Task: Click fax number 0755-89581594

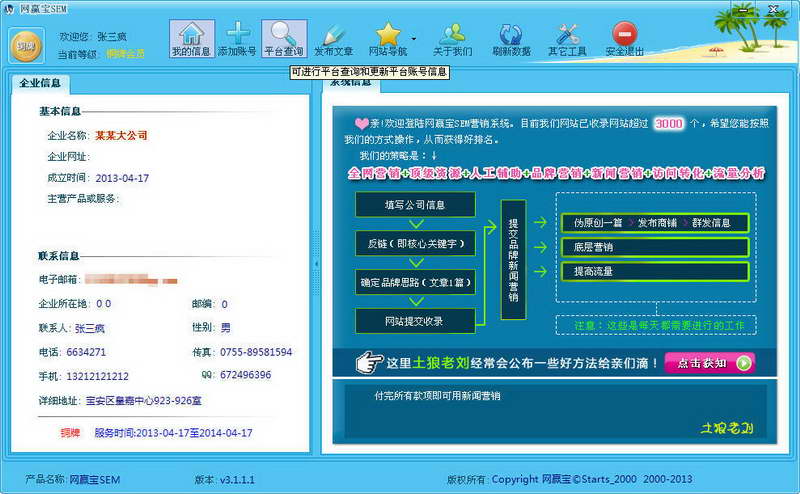Action: tap(256, 352)
